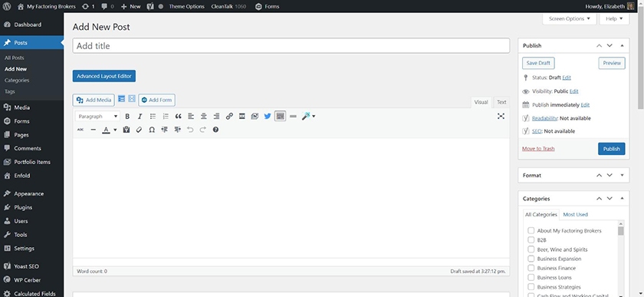Screen dimensions: 644x297
Task: Move the Publish panel down
Action: click(609, 45)
